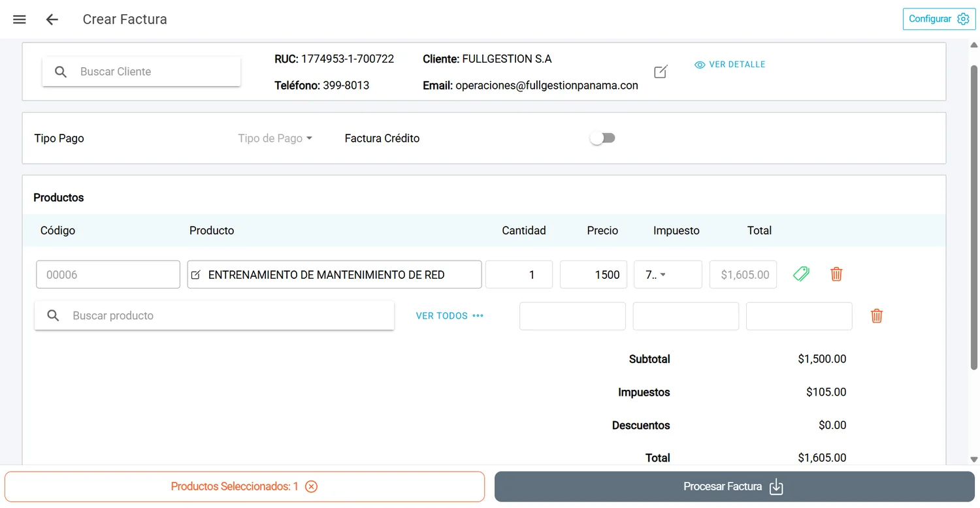Delete the empty product search row
The width and height of the screenshot is (980, 508).
click(877, 316)
